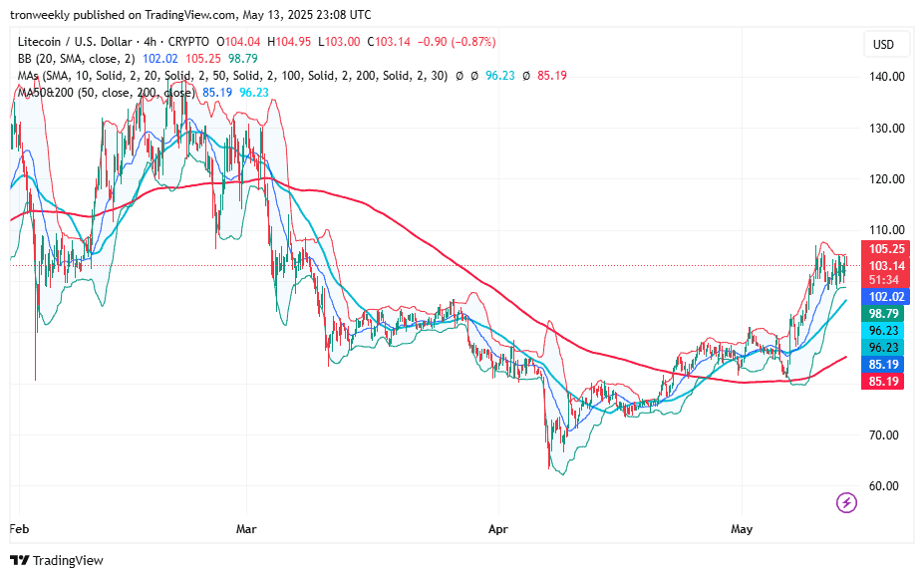Click the 102.02 blue price label

pyautogui.click(x=886, y=296)
